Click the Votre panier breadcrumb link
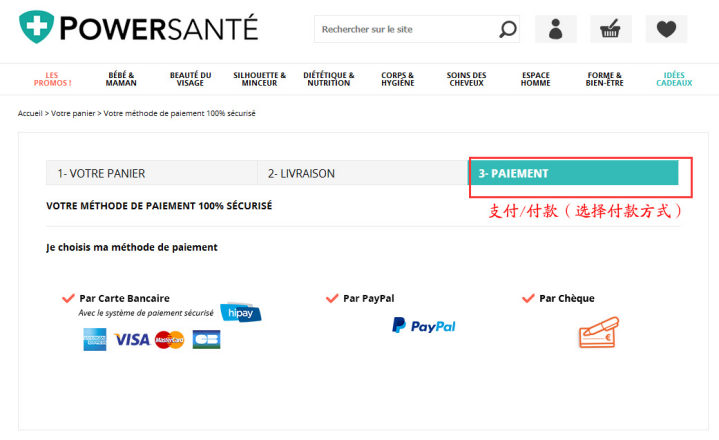 pos(73,113)
